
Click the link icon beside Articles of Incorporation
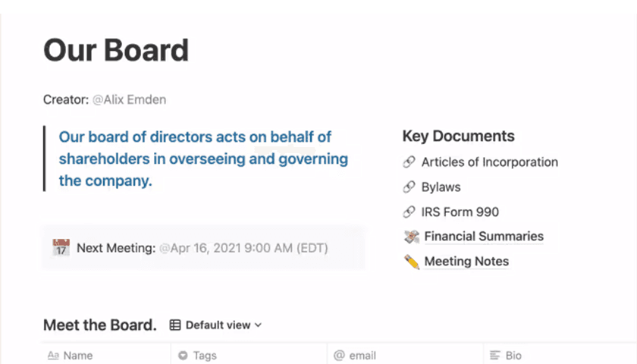click(409, 162)
